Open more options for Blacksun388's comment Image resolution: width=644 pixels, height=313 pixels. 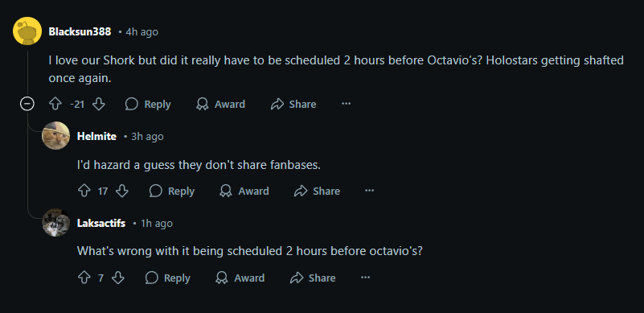(x=347, y=104)
